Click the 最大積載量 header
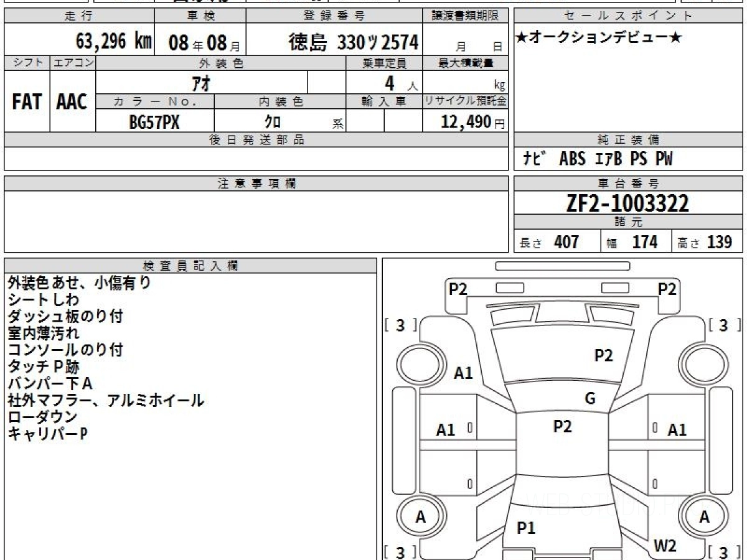The image size is (747, 560). pos(466,63)
